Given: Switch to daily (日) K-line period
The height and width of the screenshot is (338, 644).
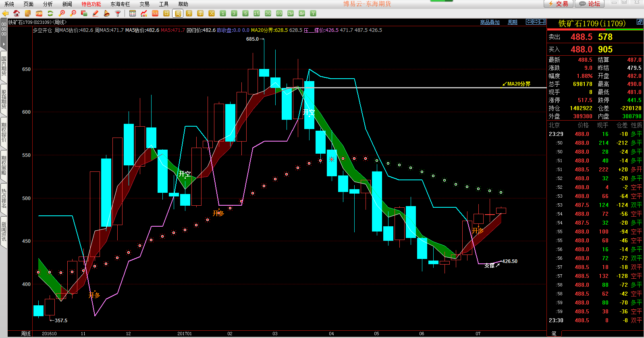Looking at the screenshot, I should coord(166,13).
